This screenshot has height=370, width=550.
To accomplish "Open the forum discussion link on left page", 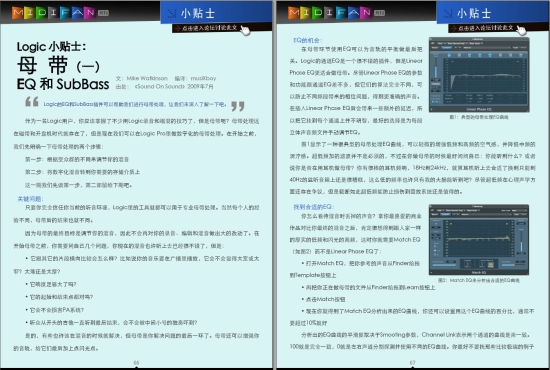I will pyautogui.click(x=209, y=28).
